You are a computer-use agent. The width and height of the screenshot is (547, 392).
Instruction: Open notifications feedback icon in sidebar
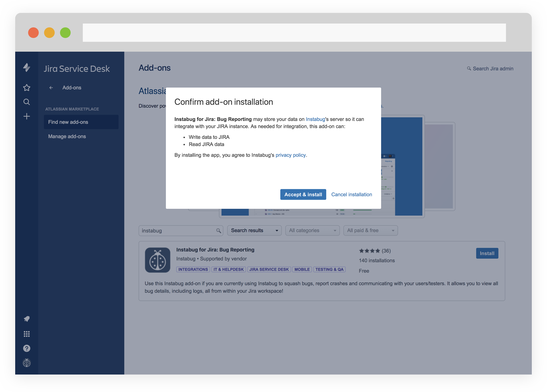tap(27, 319)
